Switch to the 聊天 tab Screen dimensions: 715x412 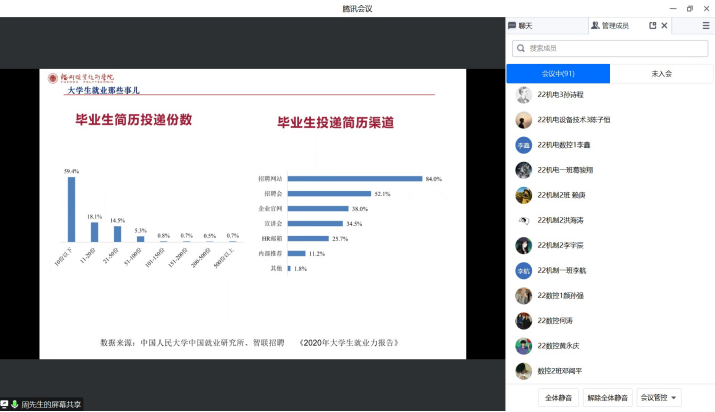(526, 25)
